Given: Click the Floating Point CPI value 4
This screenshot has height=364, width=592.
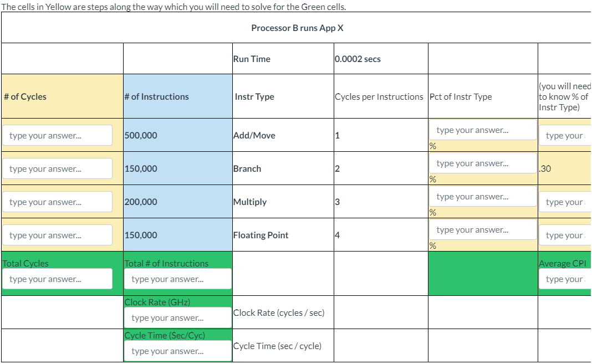Looking at the screenshot, I should click(338, 235).
